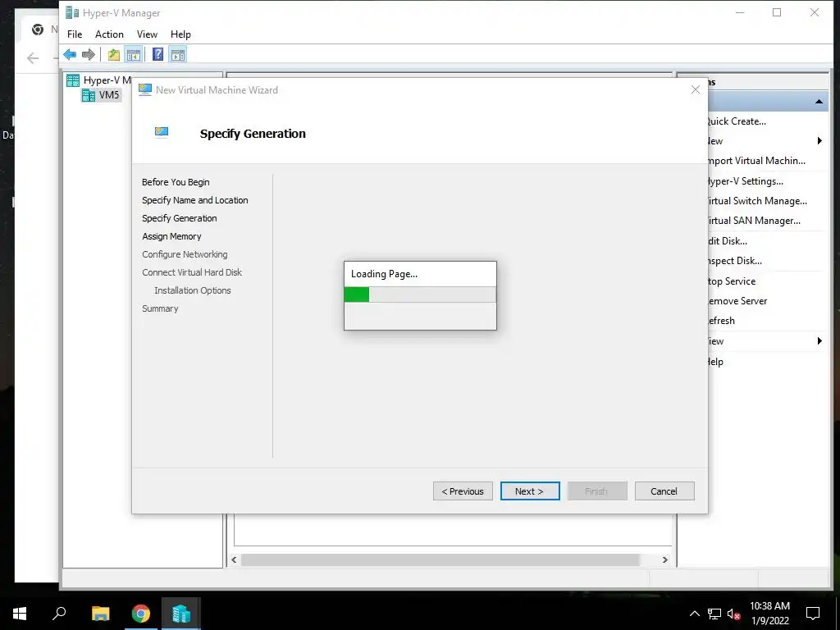840x630 pixels.
Task: Click Quick Create in the Actions pane
Action: pos(737,121)
